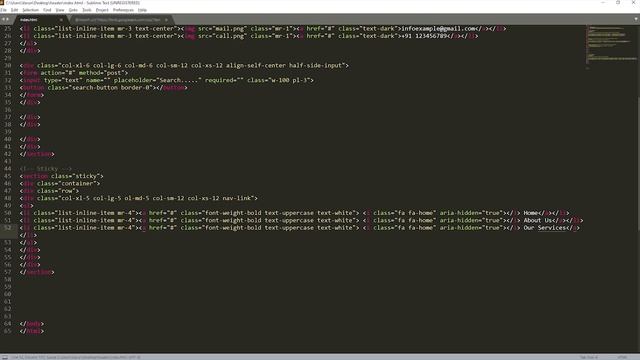Click class="row" on line 47

point(56,191)
